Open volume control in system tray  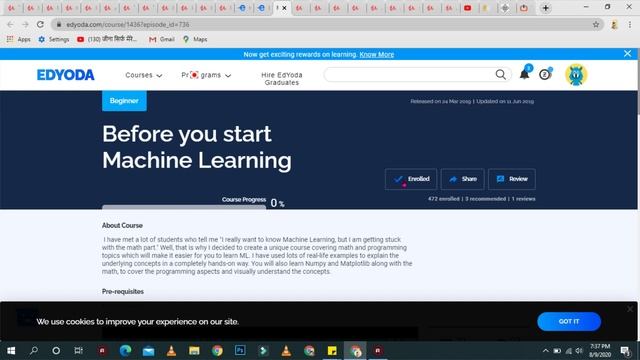(x=579, y=351)
